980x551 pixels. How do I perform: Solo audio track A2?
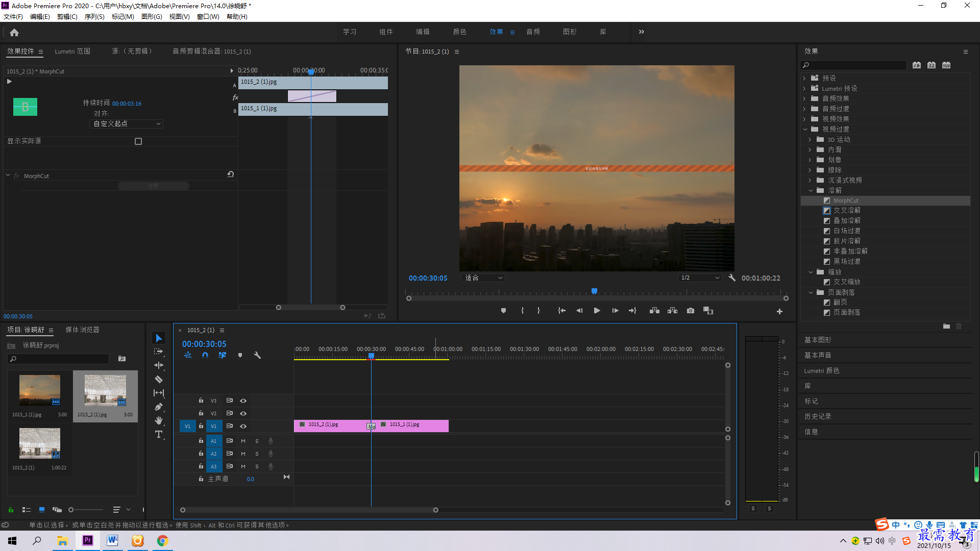click(257, 454)
